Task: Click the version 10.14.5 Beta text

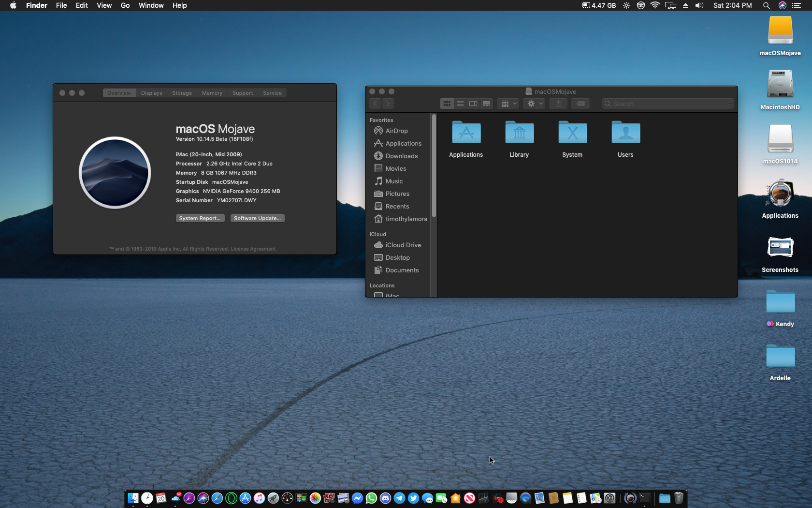Action: click(x=215, y=139)
